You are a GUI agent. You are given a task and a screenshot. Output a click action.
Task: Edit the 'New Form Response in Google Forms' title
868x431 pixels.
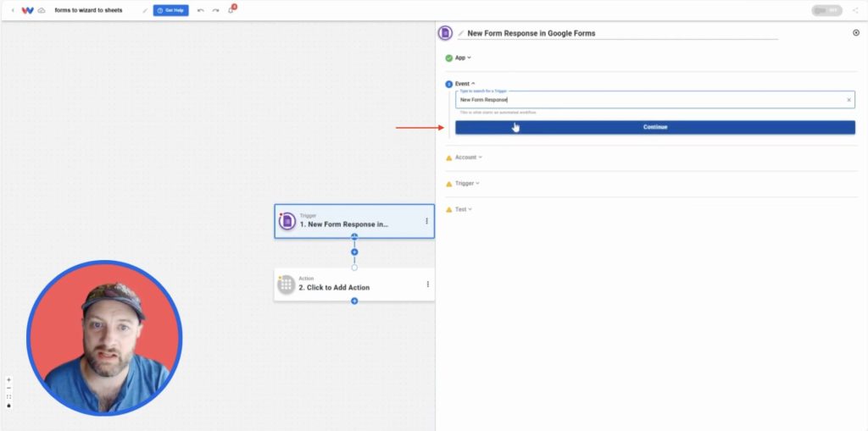click(531, 33)
